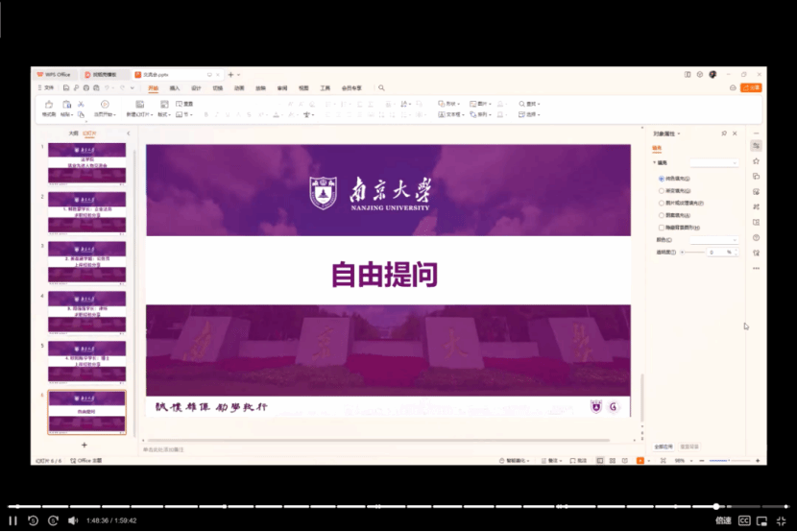The image size is (797, 532).
Task: Mute the video player volume
Action: (x=73, y=520)
